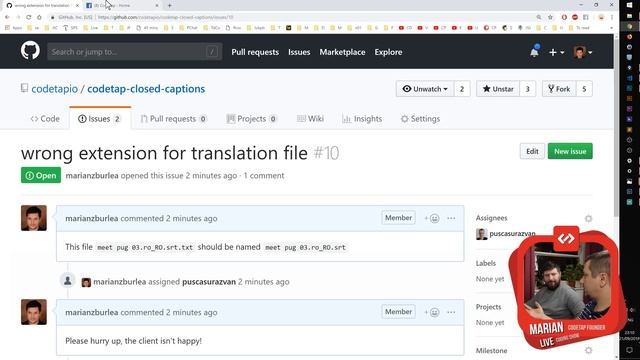View the watchers count 2
Viewport: 640px width, 360px height.
462,89
